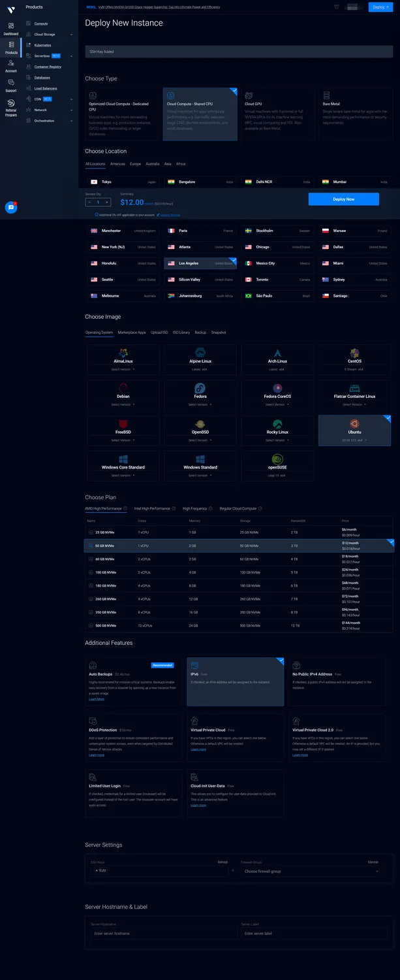This screenshot has height=980, width=400.
Task: Open Learn More link under Auto Backups
Action: tap(97, 699)
